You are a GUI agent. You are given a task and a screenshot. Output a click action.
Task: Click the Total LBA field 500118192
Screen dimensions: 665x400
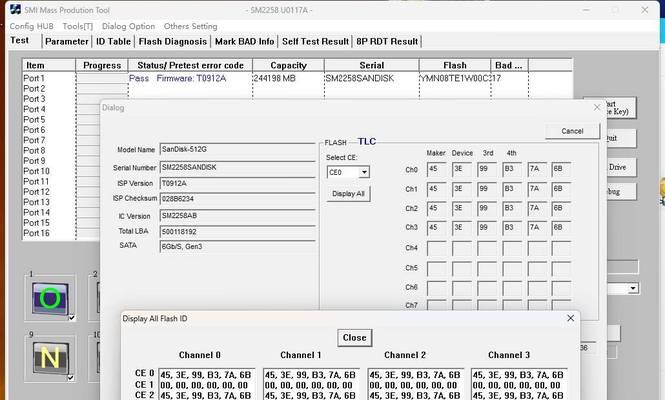(237, 232)
